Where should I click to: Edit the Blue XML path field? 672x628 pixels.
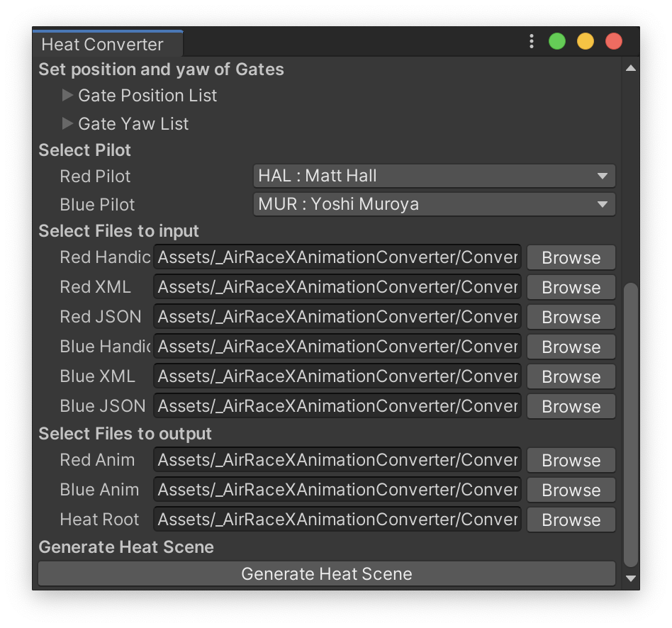[x=337, y=376]
